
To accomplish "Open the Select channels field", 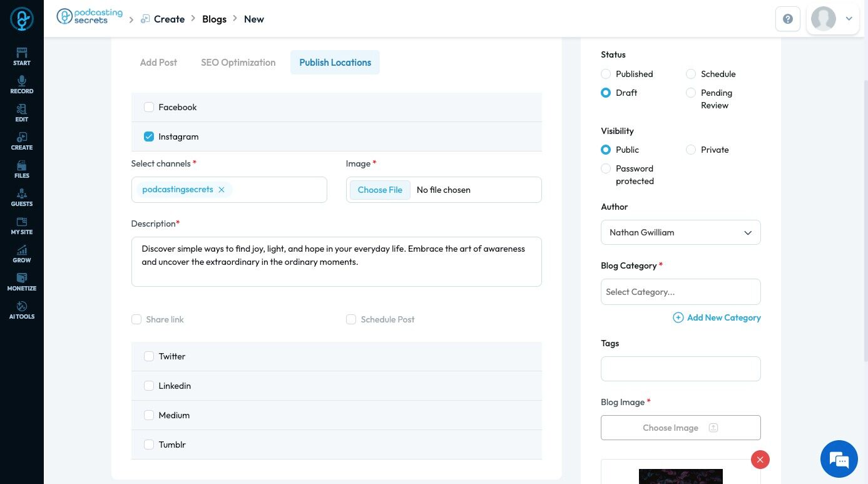I will [x=229, y=190].
